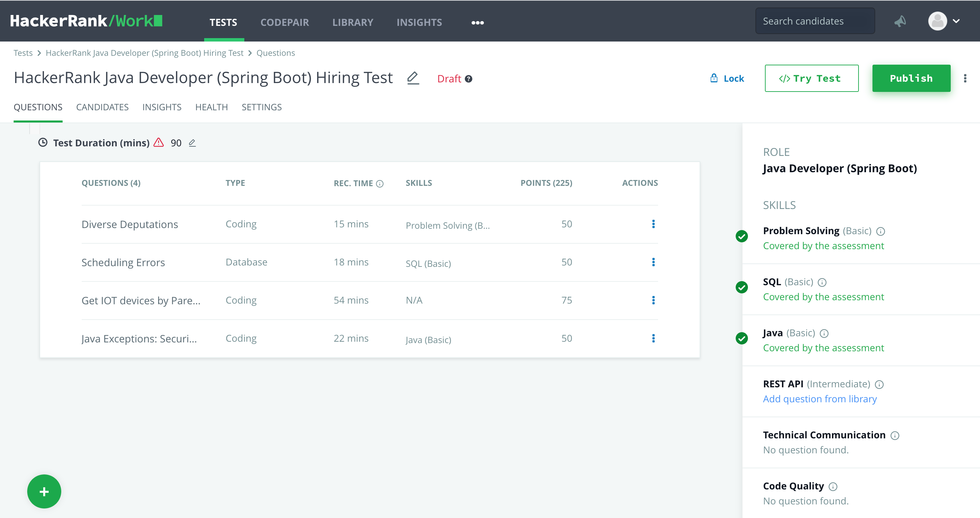Click the Rec. Time info icon
This screenshot has width=980, height=518.
380,184
